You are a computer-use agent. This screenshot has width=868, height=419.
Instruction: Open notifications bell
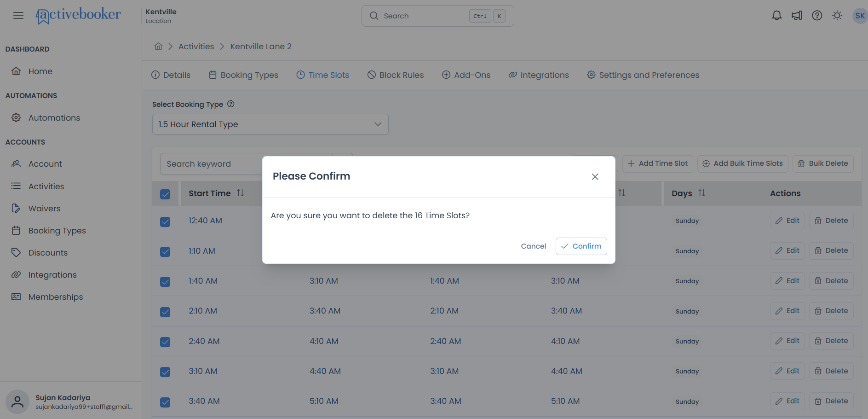(776, 16)
